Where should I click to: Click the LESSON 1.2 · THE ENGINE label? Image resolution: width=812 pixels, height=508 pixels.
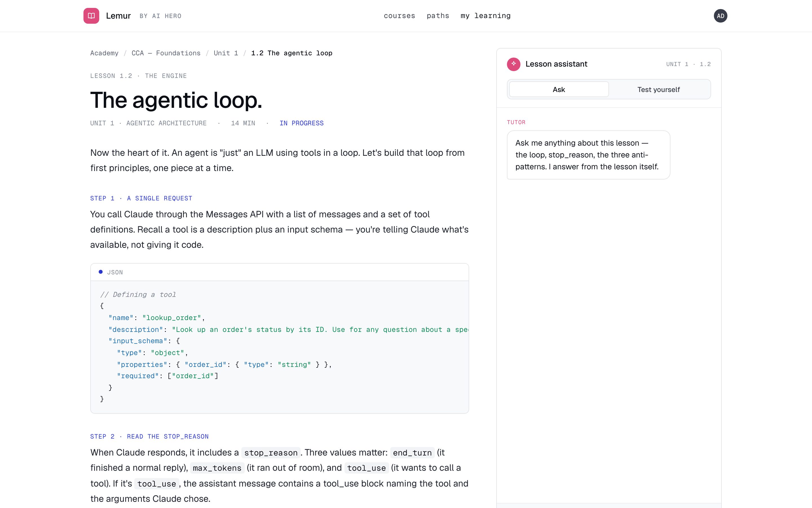click(139, 76)
